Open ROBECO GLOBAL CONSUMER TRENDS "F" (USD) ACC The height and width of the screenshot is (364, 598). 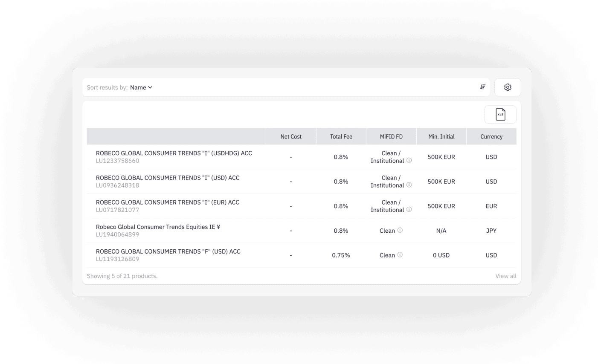[x=168, y=251]
